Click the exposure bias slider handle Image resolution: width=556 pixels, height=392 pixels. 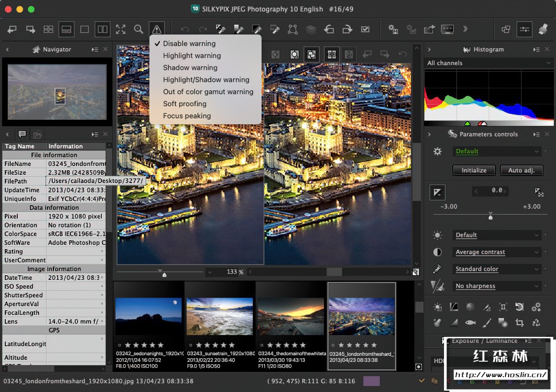point(490,217)
